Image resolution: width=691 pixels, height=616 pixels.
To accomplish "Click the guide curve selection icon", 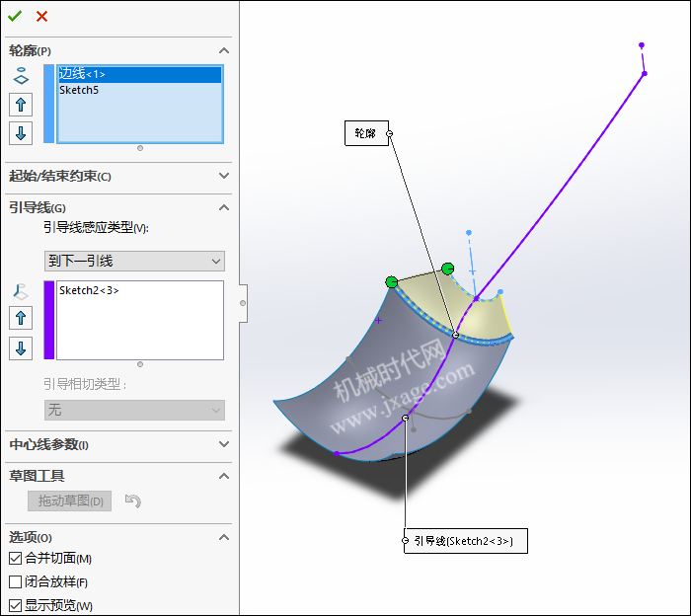I will [x=21, y=291].
